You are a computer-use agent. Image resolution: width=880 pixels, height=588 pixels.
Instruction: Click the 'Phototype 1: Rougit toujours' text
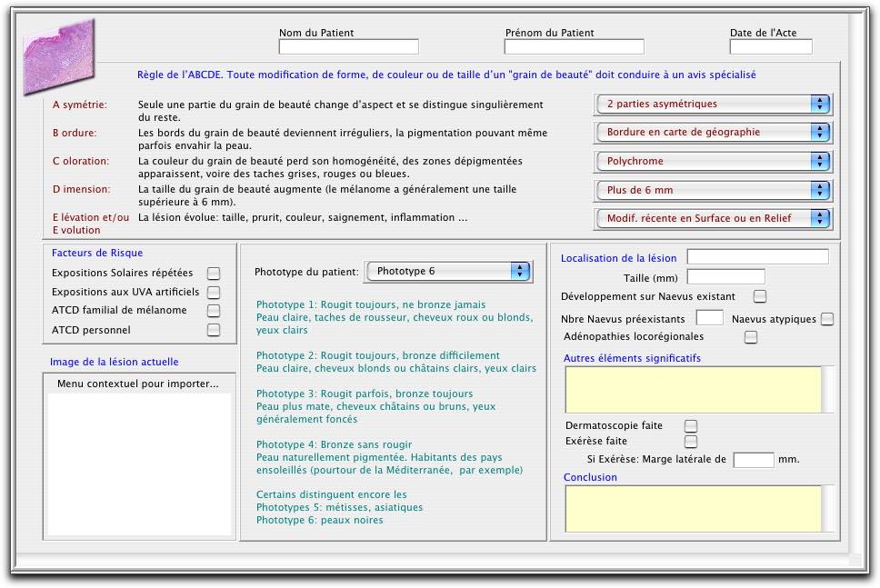click(371, 304)
